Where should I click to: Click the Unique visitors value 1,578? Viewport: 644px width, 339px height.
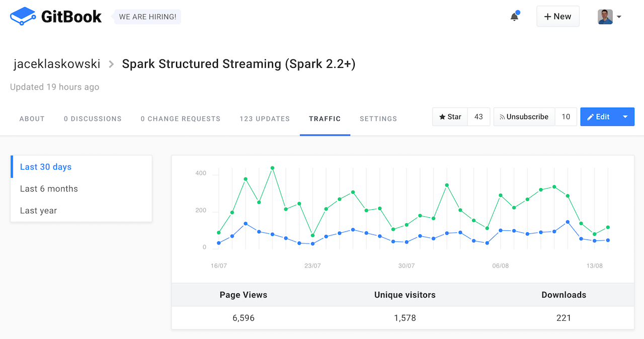[x=405, y=318]
